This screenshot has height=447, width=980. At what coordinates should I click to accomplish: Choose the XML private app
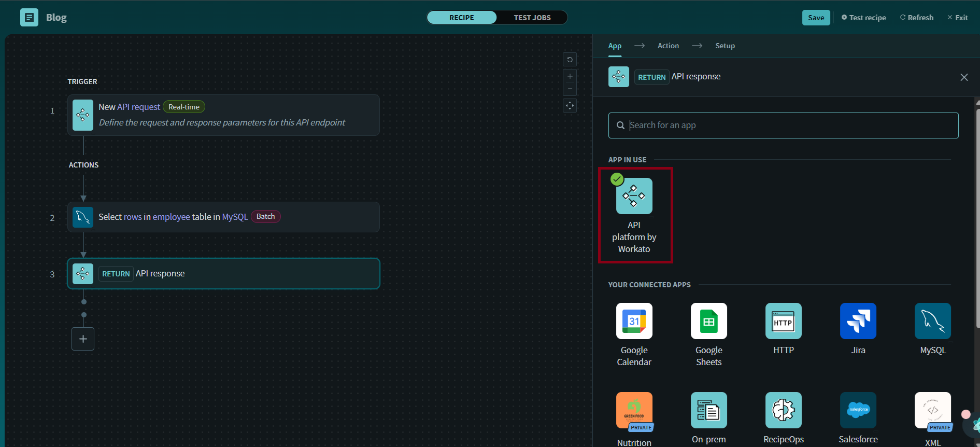933,419
